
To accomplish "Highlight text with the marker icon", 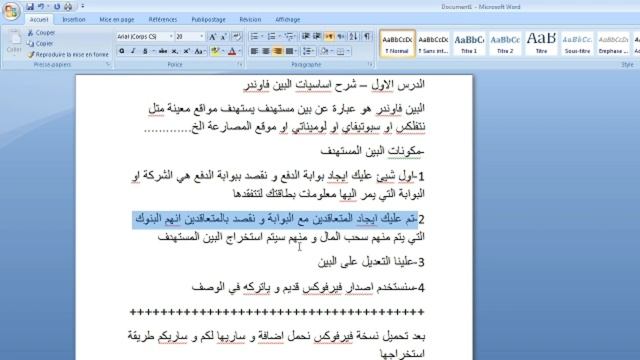I will tap(215, 51).
